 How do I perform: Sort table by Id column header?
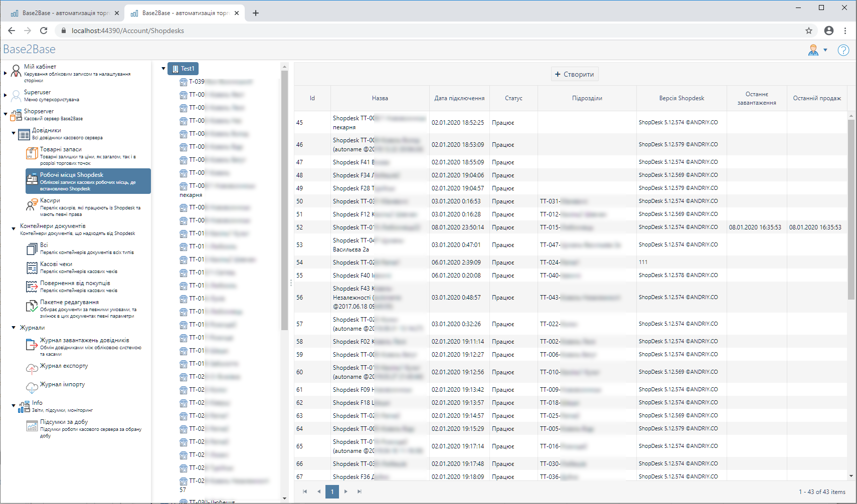pyautogui.click(x=312, y=98)
